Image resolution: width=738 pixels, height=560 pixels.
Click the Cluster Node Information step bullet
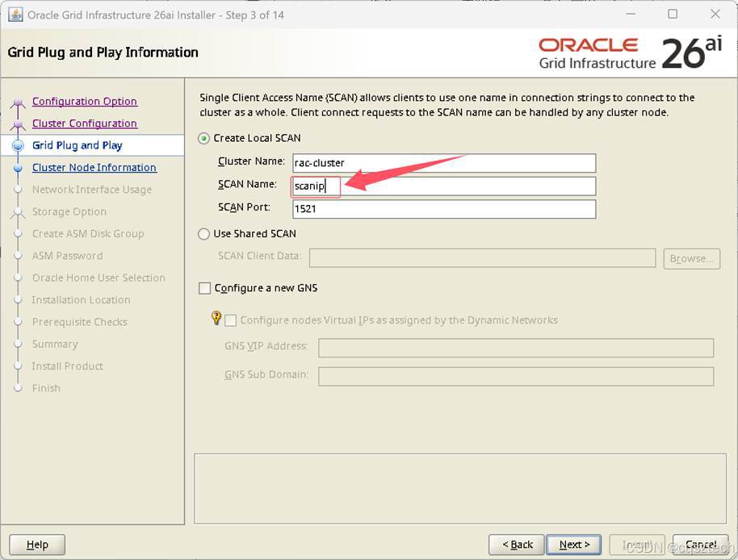(18, 168)
